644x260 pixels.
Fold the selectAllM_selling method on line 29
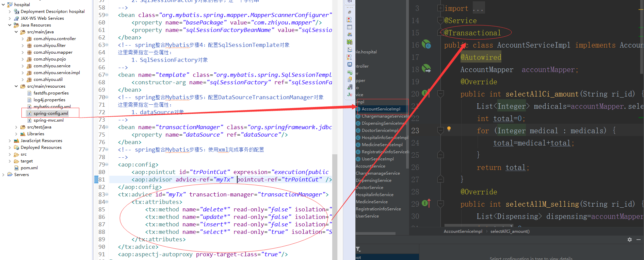pos(440,204)
